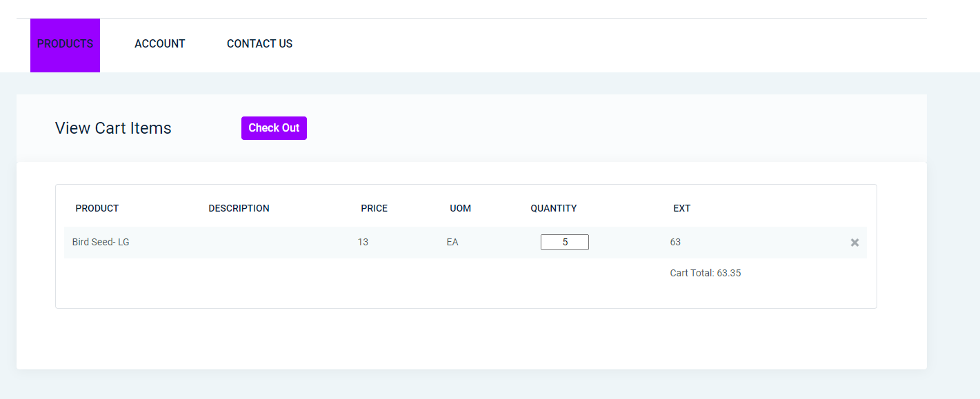
Task: Click the PRODUCT column header
Action: click(97, 209)
